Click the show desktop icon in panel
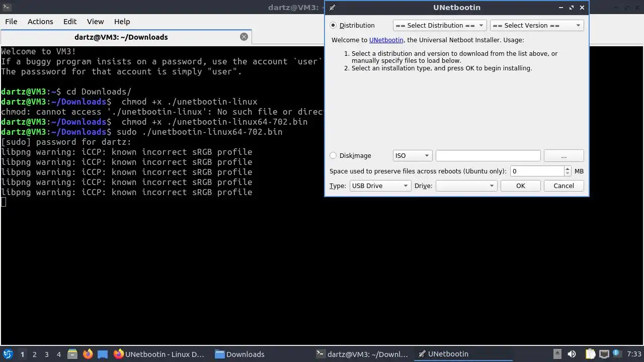This screenshot has height=362, width=644. (103, 354)
